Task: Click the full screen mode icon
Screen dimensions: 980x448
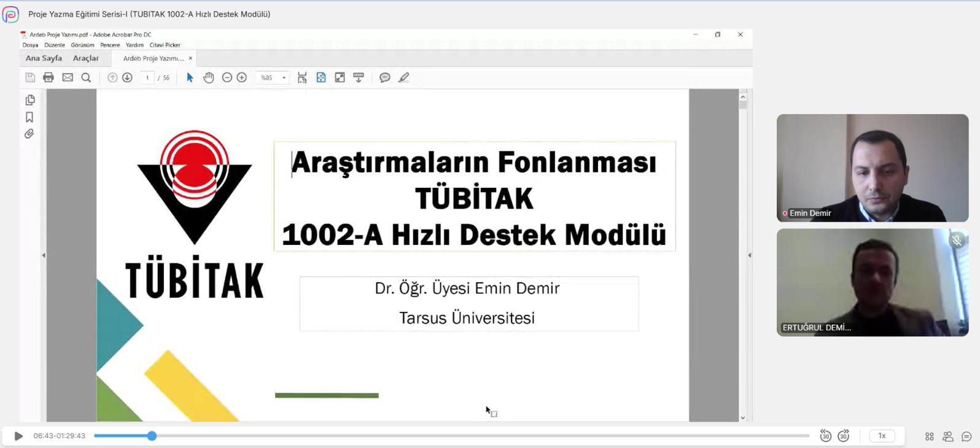Action: click(x=340, y=77)
